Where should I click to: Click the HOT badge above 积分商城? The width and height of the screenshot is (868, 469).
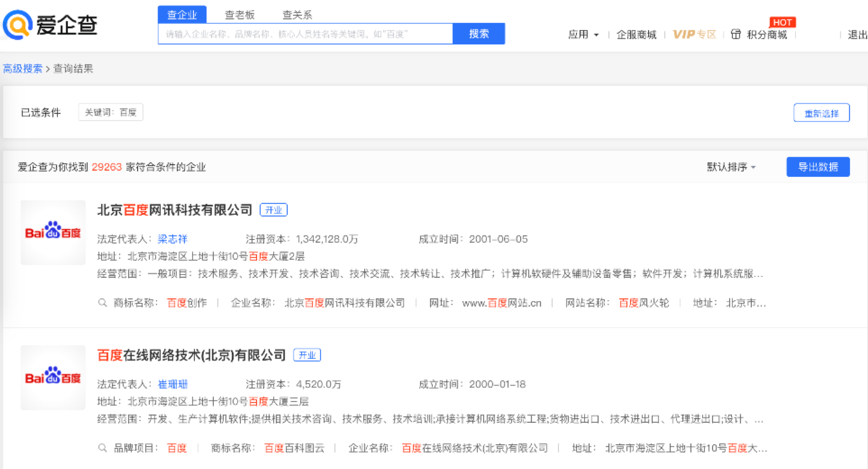pos(782,22)
